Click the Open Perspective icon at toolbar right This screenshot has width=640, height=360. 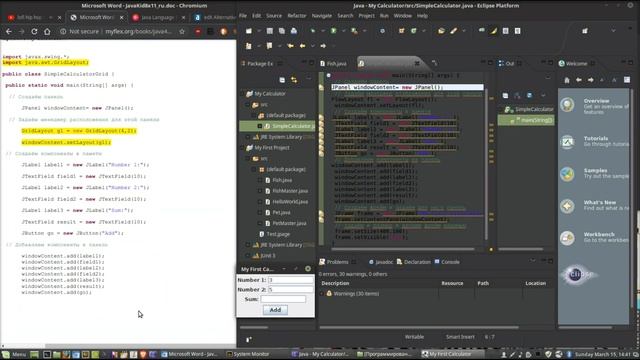pos(585,31)
